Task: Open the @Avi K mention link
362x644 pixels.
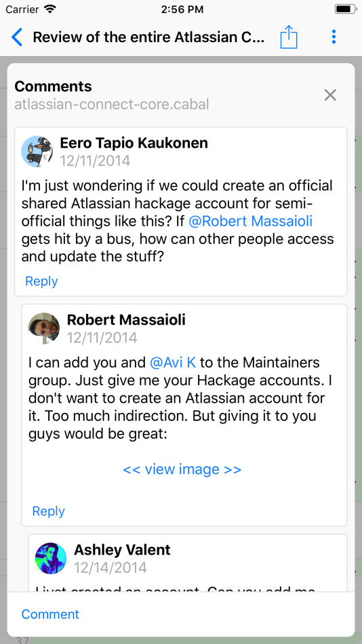Action: pyautogui.click(x=173, y=363)
